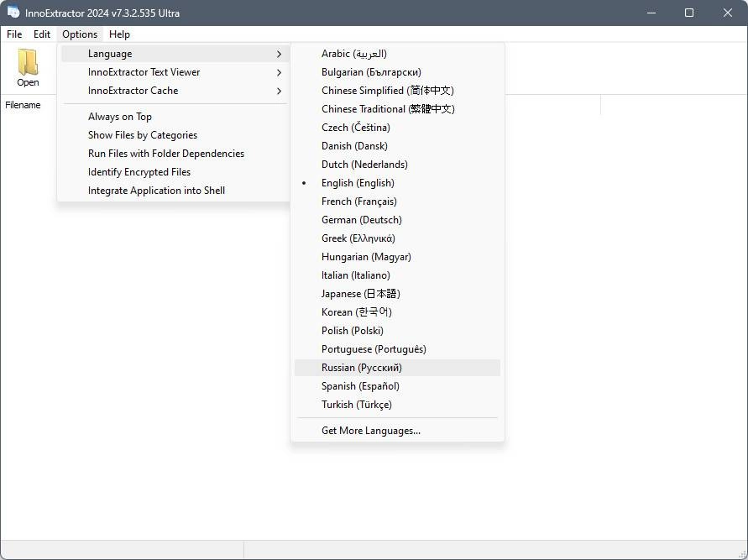Toggle Run Files with Folder Dependencies
748x560 pixels.
175,154
